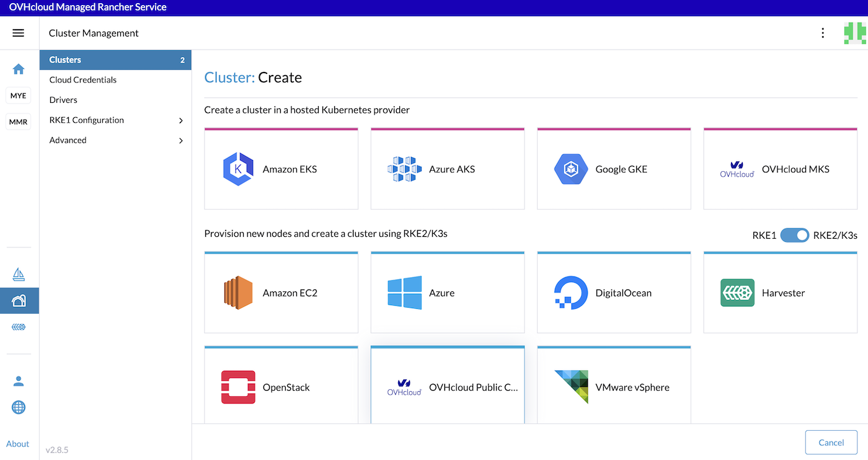
Task: Go to the Drivers page
Action: pyautogui.click(x=63, y=99)
